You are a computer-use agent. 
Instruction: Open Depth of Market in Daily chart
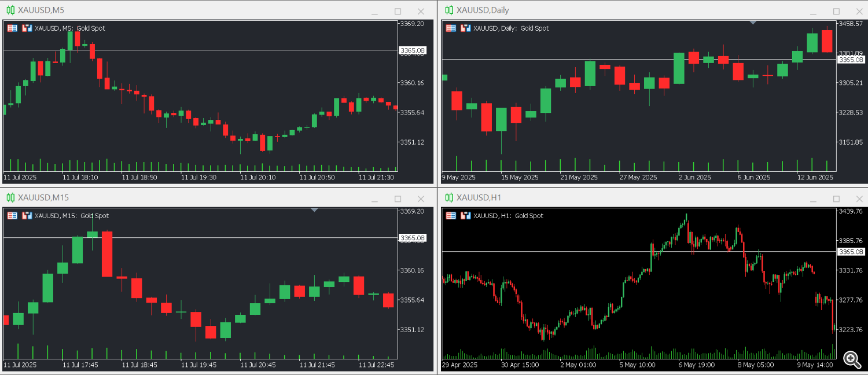pos(465,28)
